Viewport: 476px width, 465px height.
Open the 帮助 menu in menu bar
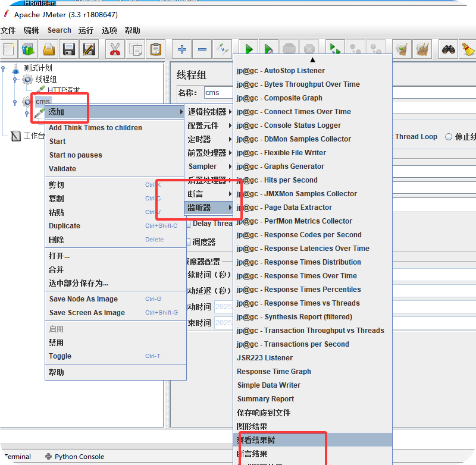point(132,30)
